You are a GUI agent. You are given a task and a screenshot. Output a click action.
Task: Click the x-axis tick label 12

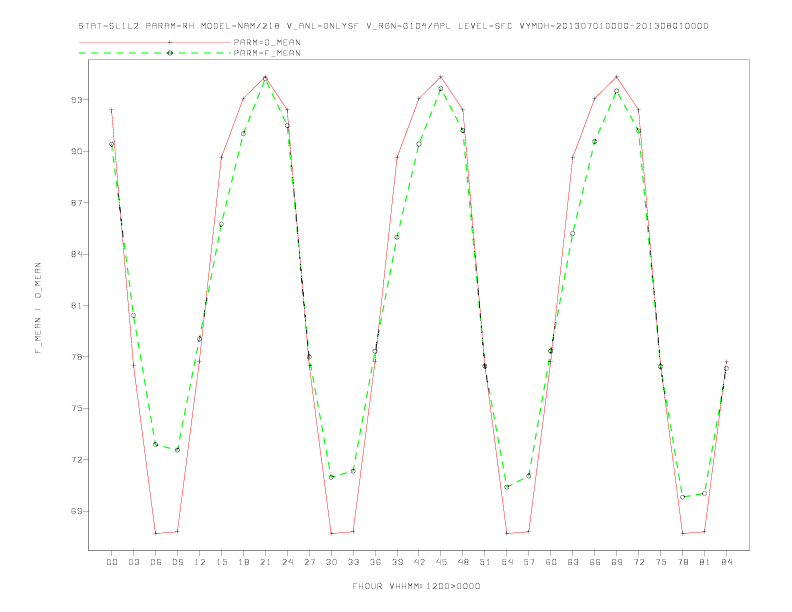click(x=200, y=562)
